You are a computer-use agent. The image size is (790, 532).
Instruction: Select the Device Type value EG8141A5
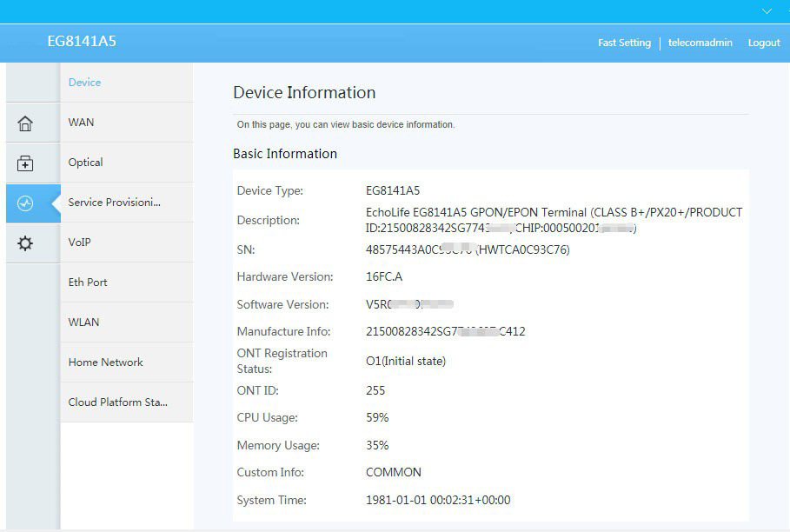(x=393, y=190)
